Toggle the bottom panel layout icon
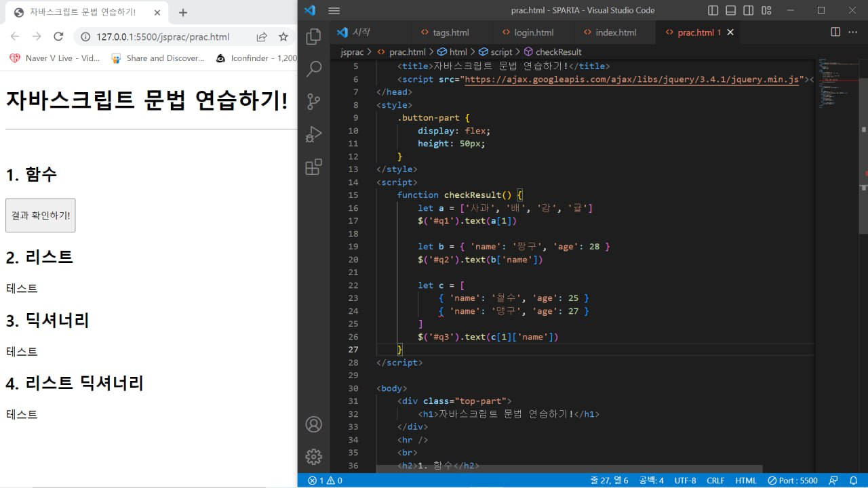The width and height of the screenshot is (868, 488). 730,10
